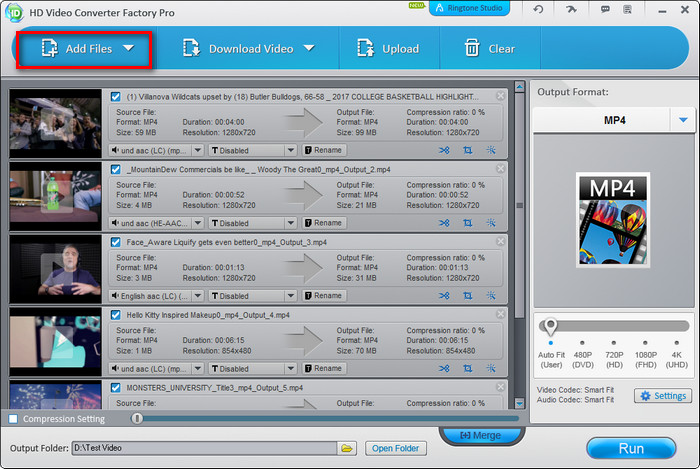Image resolution: width=700 pixels, height=469 pixels.
Task: Click the crop icon for Hello Kitty video
Action: (x=467, y=369)
